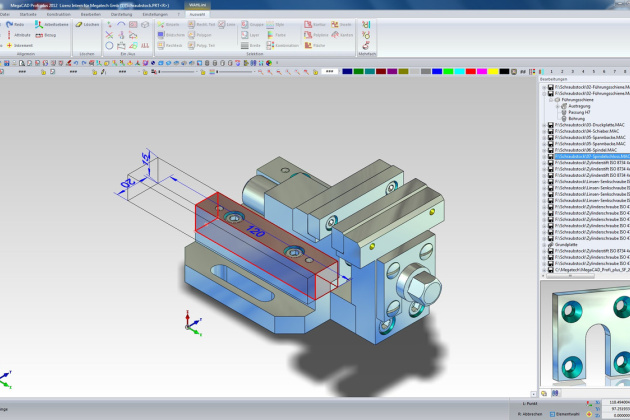Screen dimensions: 630x420
Task: Expand the Austragung feature node
Action: point(555,107)
